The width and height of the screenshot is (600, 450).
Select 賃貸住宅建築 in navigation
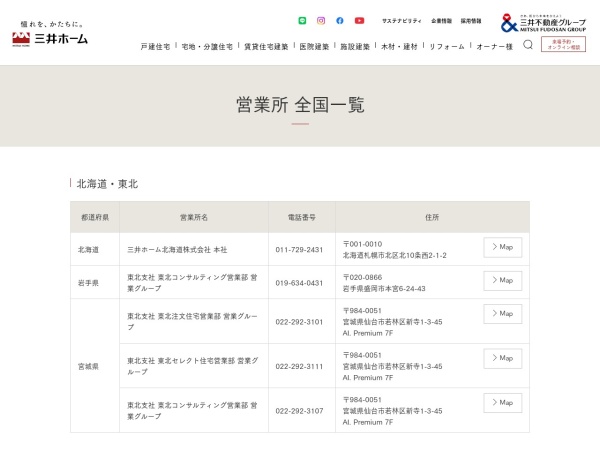266,46
